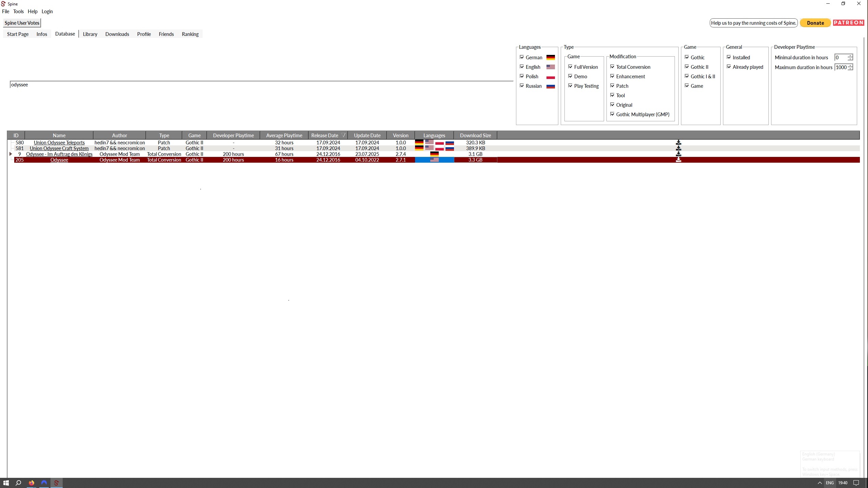Show hidden tray icons chevron
Image resolution: width=868 pixels, height=488 pixels.
coord(820,483)
